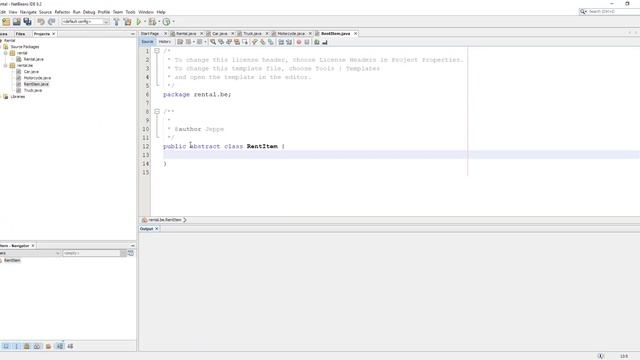
Task: Collapse the license comment fold at line 1
Action: pos(157,51)
